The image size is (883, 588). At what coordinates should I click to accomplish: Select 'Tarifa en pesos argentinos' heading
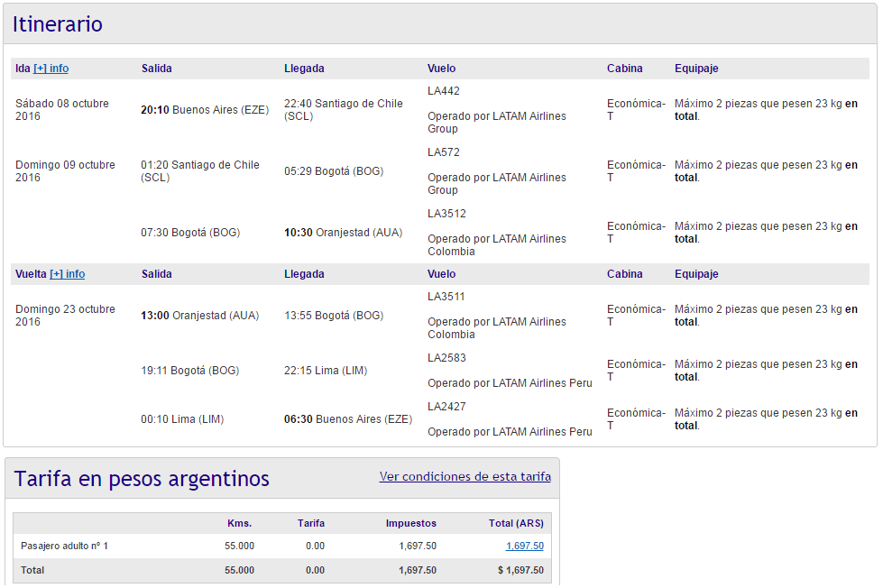point(142,479)
